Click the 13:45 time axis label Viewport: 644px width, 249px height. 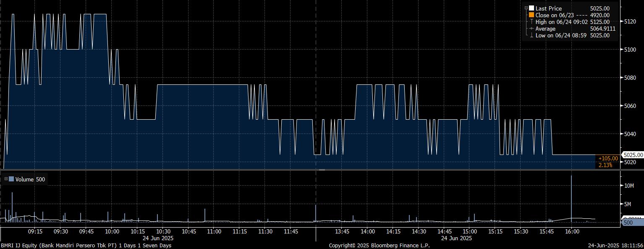[342, 231]
